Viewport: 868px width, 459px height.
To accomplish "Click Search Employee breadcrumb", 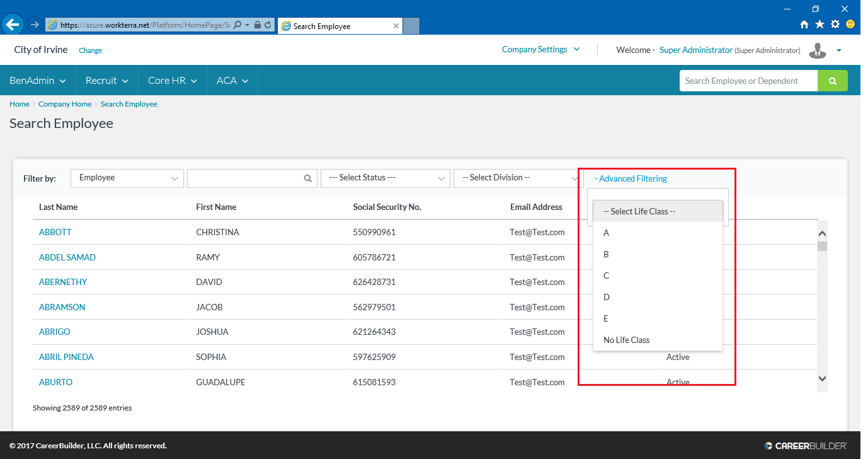I will tap(129, 104).
